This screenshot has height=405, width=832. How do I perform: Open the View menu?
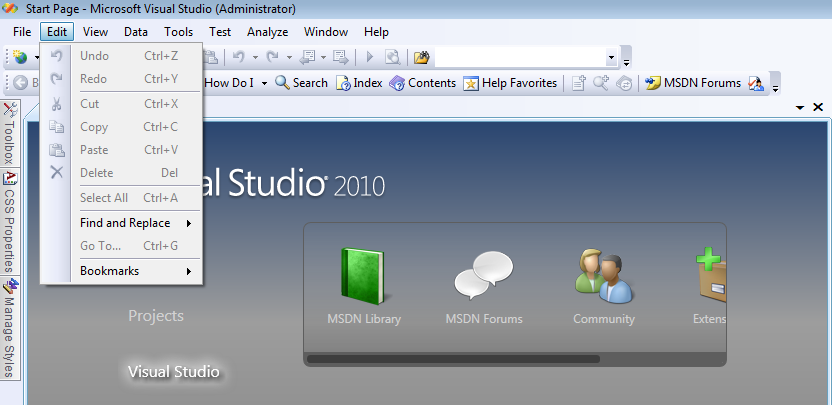96,32
